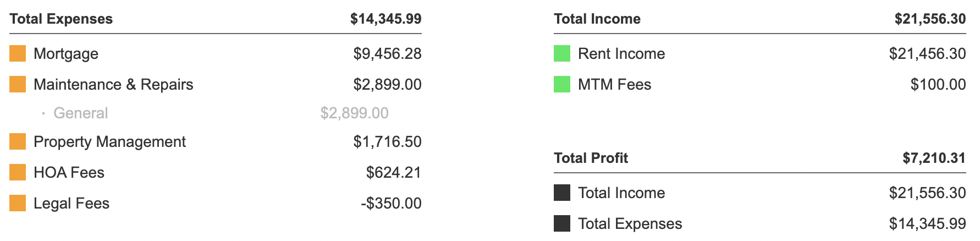Click the orange Property Management swatch

[x=18, y=141]
